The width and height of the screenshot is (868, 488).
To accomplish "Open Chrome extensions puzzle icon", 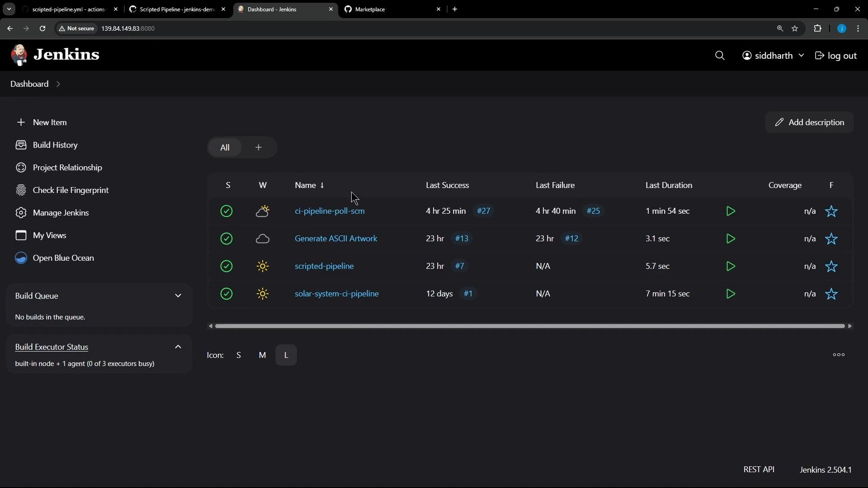I will point(817,28).
